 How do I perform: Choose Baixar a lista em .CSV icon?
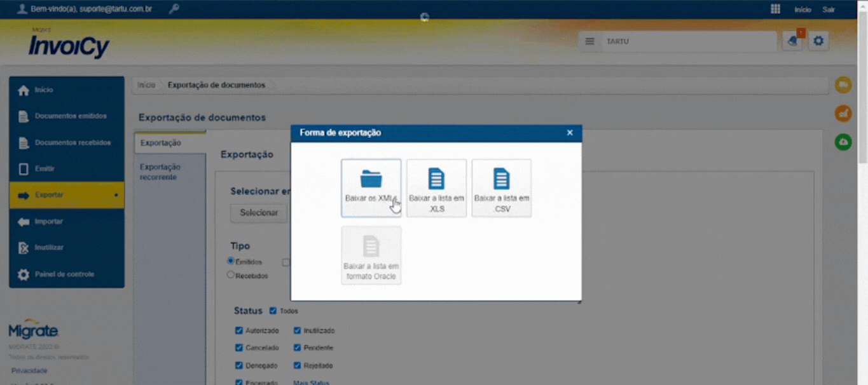click(501, 179)
